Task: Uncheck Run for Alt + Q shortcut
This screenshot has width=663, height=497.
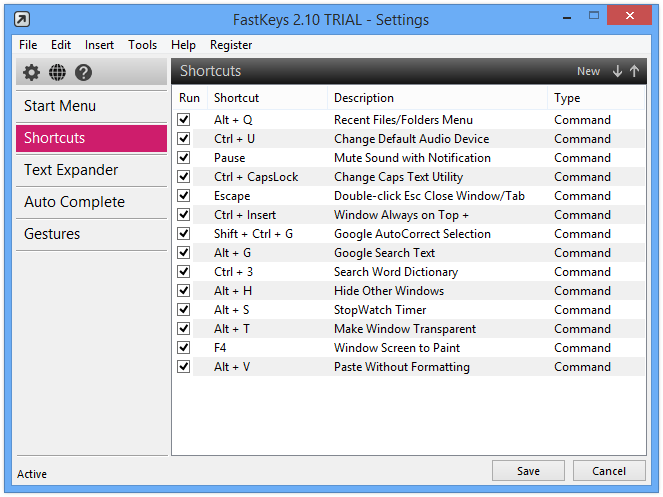Action: click(x=184, y=120)
